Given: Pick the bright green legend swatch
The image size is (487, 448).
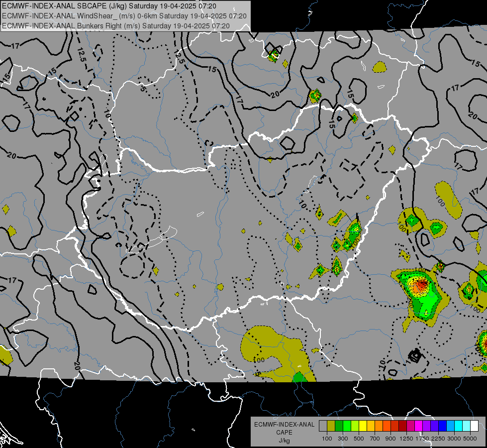Looking at the screenshot, I should (x=347, y=426).
